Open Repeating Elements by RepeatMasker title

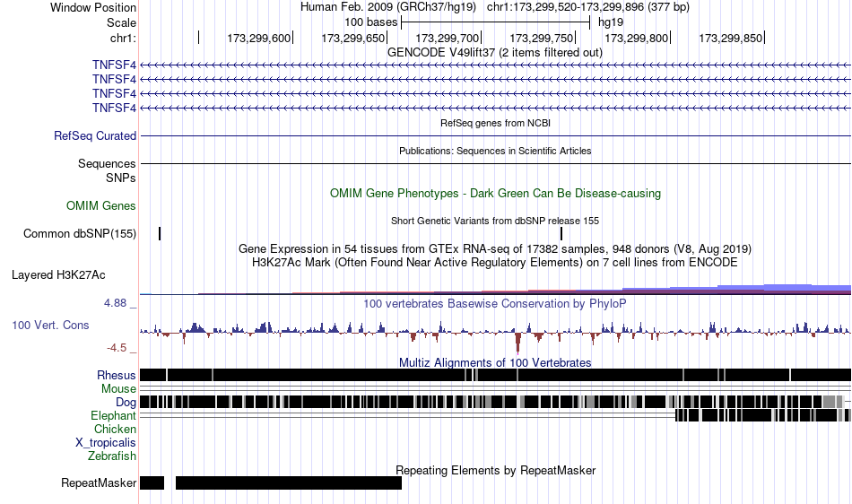[495, 470]
